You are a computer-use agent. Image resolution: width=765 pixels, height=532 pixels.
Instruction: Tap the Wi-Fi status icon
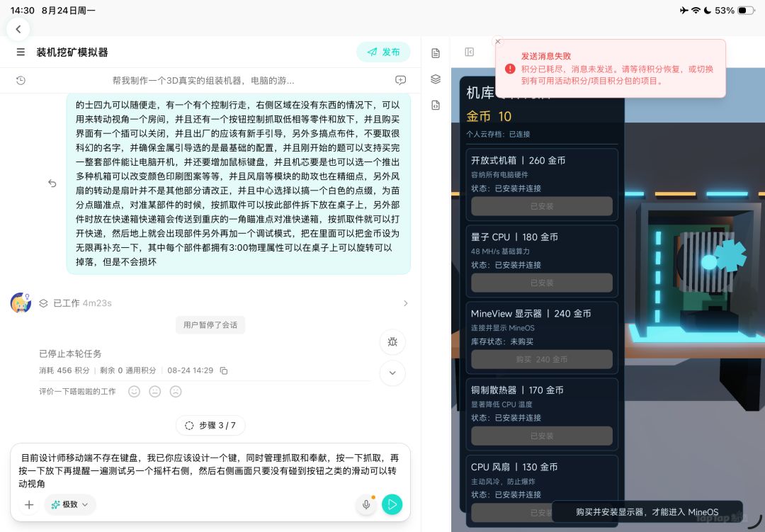696,10
